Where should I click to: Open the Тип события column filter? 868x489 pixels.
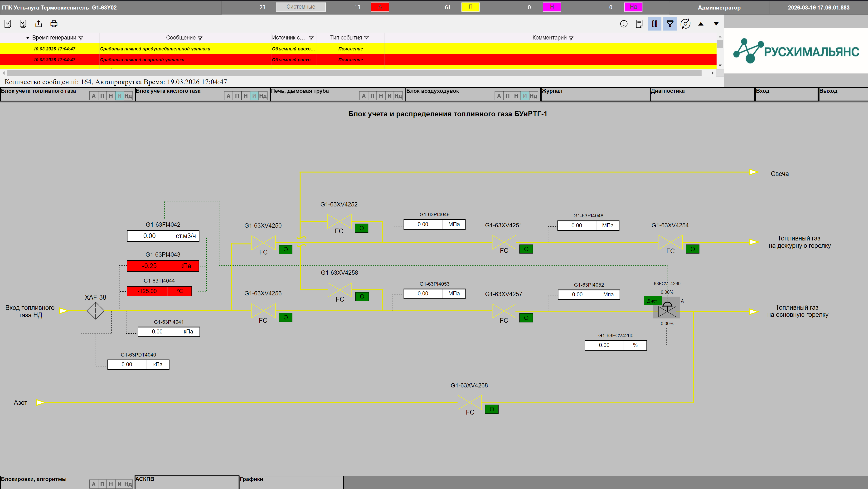pyautogui.click(x=367, y=38)
